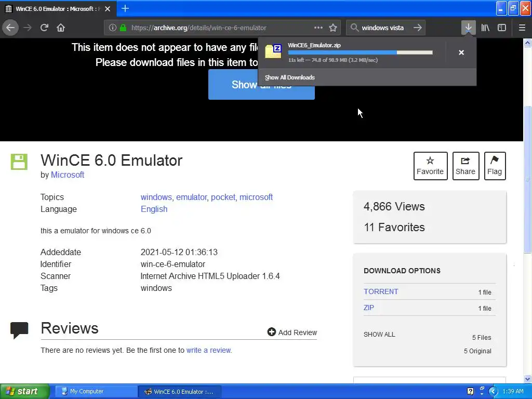Open the windows topic link

click(x=156, y=197)
